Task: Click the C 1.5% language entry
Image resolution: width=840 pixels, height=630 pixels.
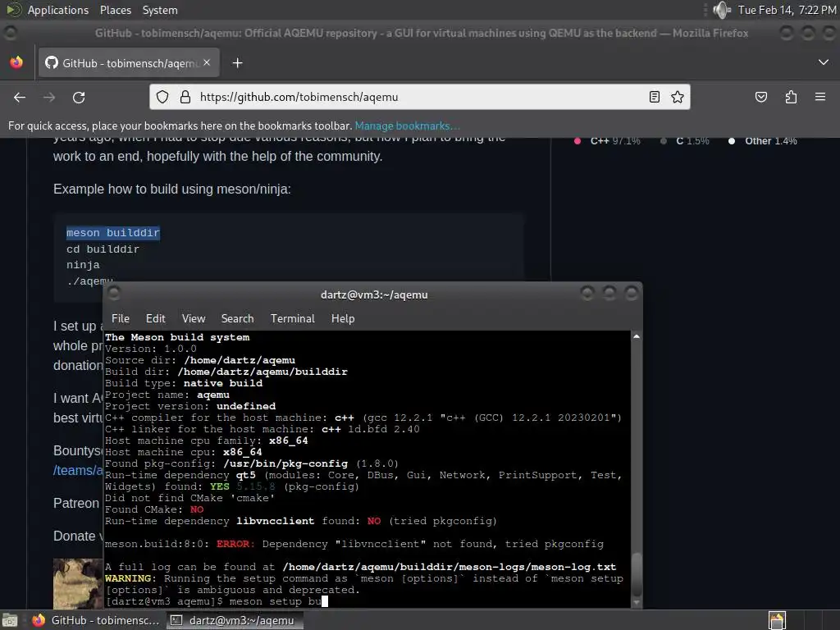Action: 685,141
